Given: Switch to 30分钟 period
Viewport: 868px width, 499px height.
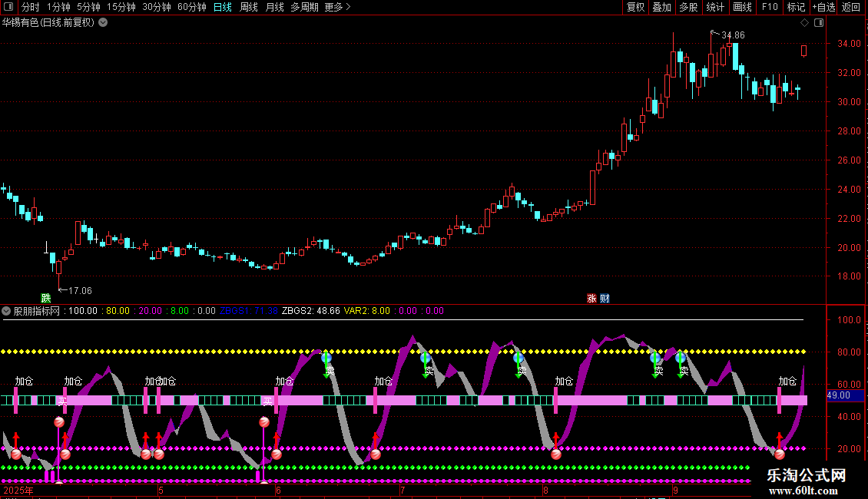Looking at the screenshot, I should pyautogui.click(x=156, y=7).
